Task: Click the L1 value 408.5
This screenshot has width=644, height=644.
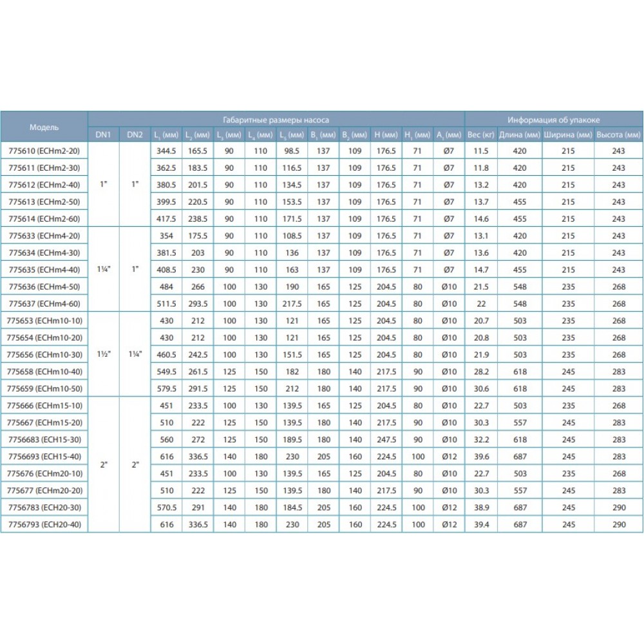Action: click(x=166, y=270)
